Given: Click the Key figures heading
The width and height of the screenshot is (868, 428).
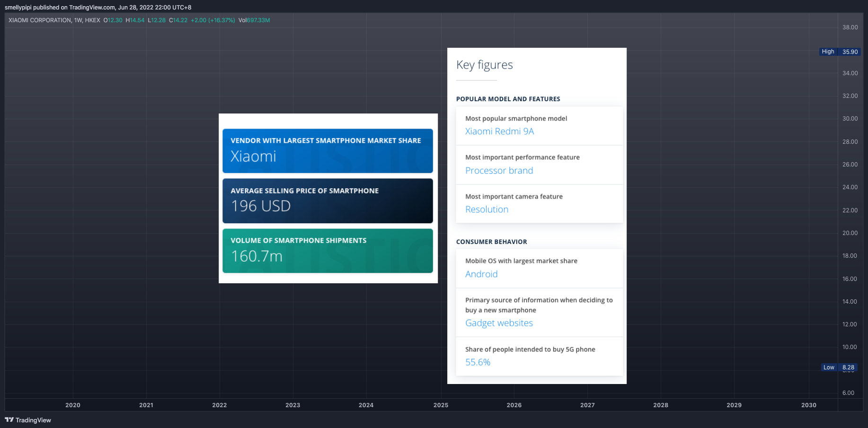Looking at the screenshot, I should pyautogui.click(x=484, y=65).
